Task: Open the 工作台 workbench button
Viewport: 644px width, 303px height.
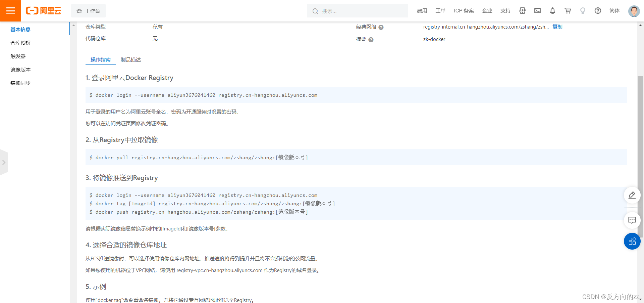Action: tap(88, 11)
